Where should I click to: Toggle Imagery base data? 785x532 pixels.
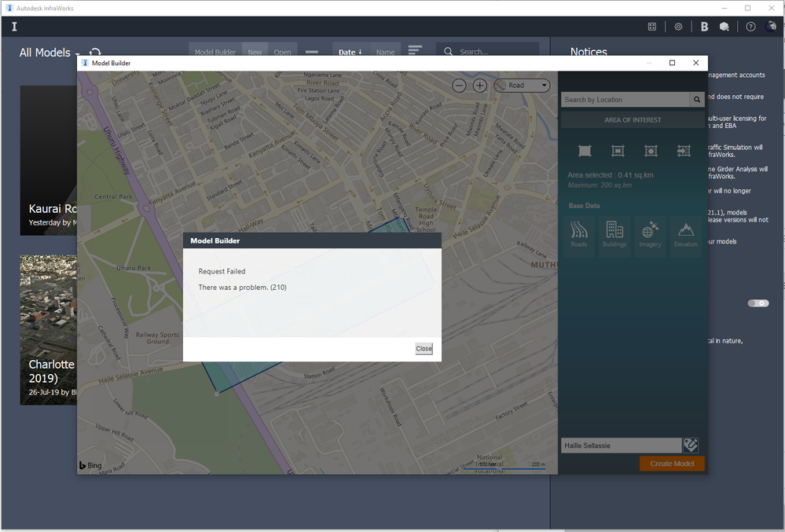tap(650, 236)
